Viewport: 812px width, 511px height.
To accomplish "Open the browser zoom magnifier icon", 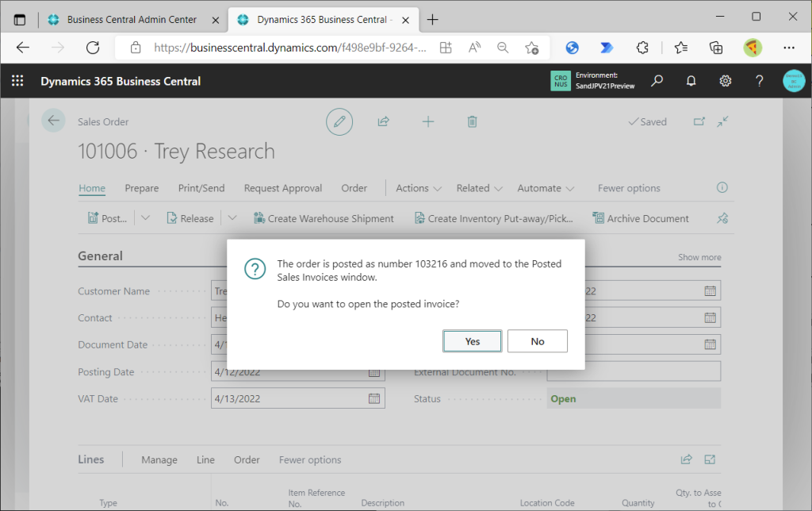I will click(x=502, y=48).
